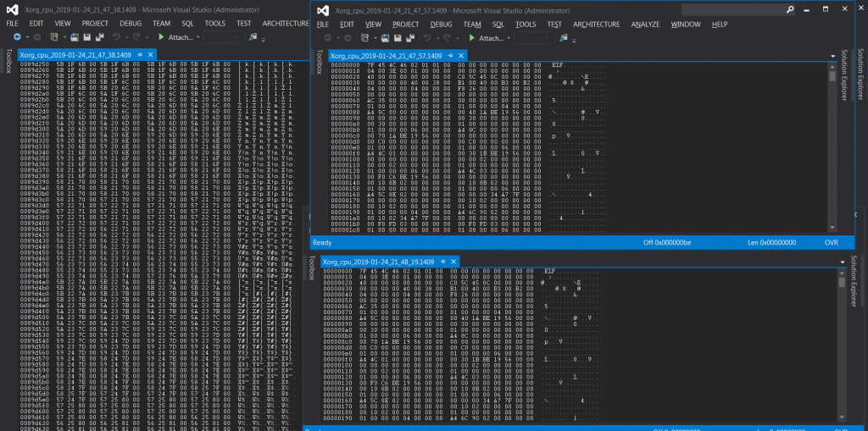This screenshot has height=431, width=868.
Task: Click Open File icon in right window toolbar
Action: click(386, 38)
